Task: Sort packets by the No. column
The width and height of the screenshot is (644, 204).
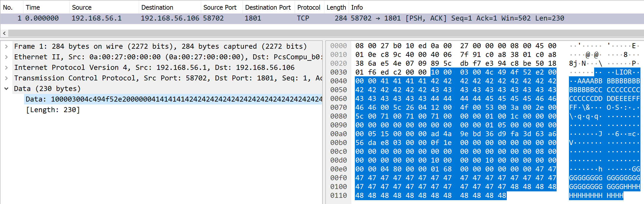Action: tap(8, 7)
